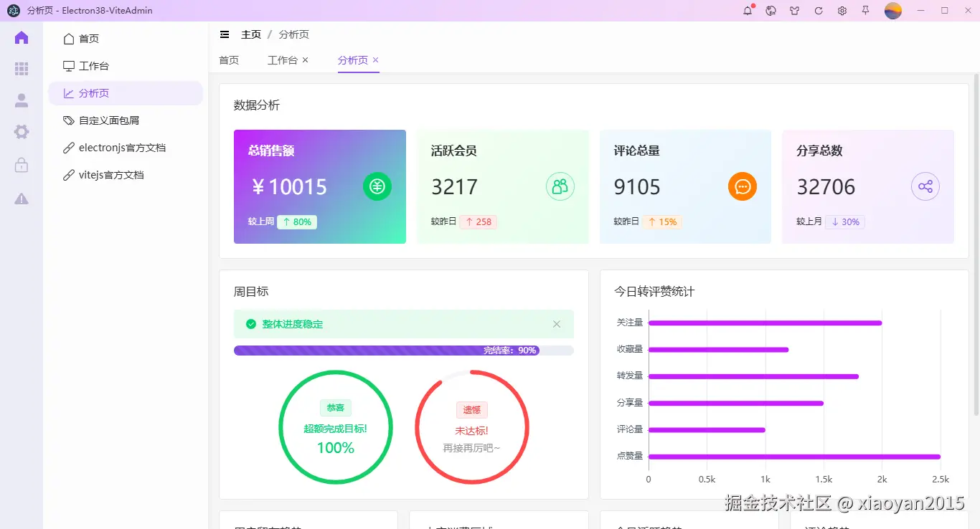Switch to the 首页 tab

(x=229, y=60)
